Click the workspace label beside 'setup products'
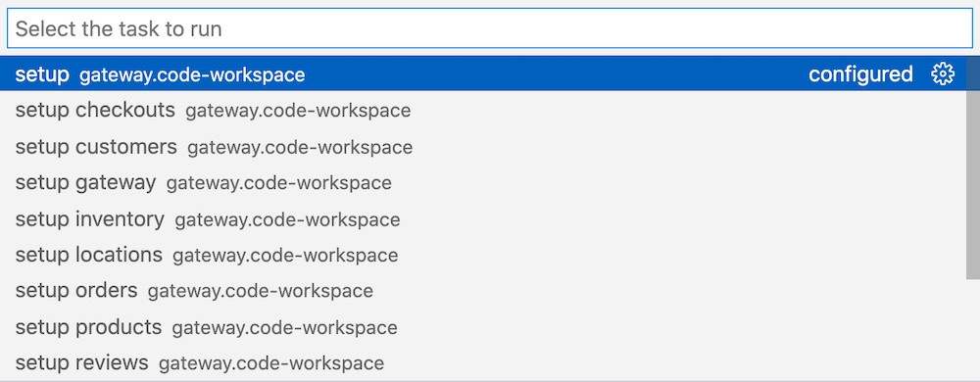This screenshot has width=980, height=382. coord(285,328)
